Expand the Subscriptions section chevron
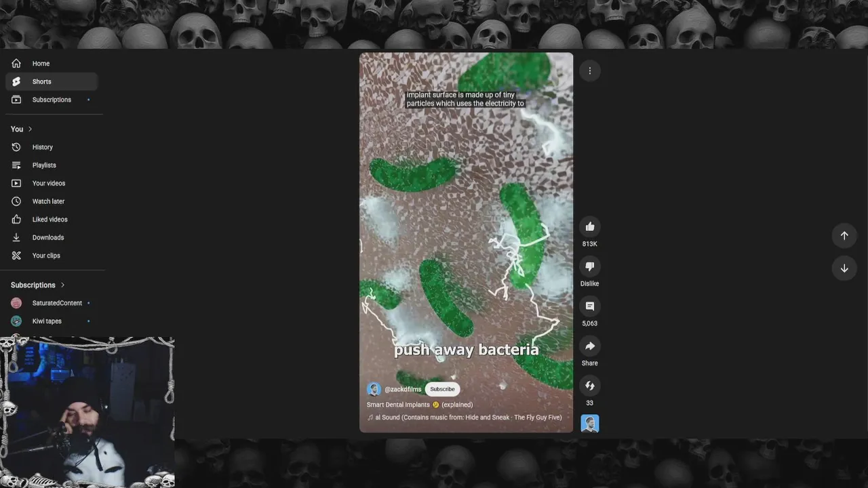Viewport: 868px width, 488px height. (62, 285)
